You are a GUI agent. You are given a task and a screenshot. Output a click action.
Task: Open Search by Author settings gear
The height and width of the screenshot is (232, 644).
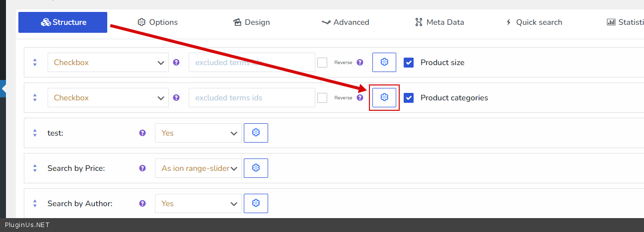pyautogui.click(x=256, y=203)
